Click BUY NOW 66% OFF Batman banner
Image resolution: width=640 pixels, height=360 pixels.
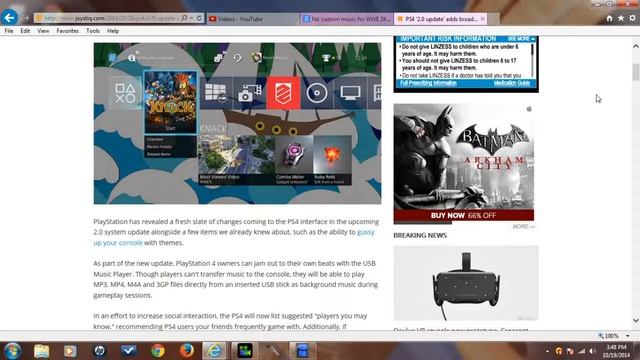point(464,216)
